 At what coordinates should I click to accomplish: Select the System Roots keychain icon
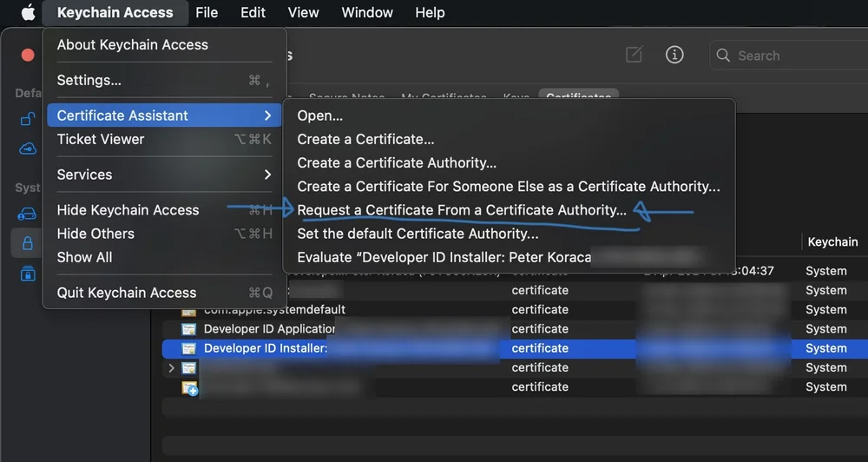[28, 273]
